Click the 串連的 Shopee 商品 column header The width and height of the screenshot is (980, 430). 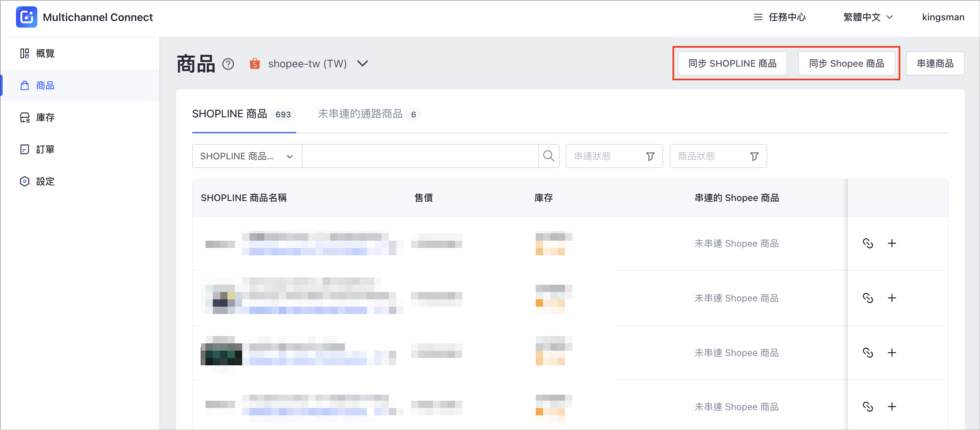pyautogui.click(x=737, y=198)
